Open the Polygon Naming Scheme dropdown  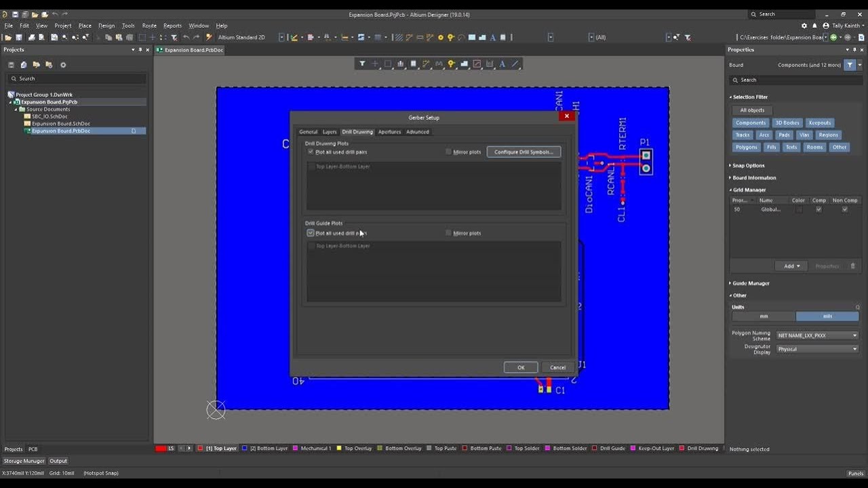(817, 335)
